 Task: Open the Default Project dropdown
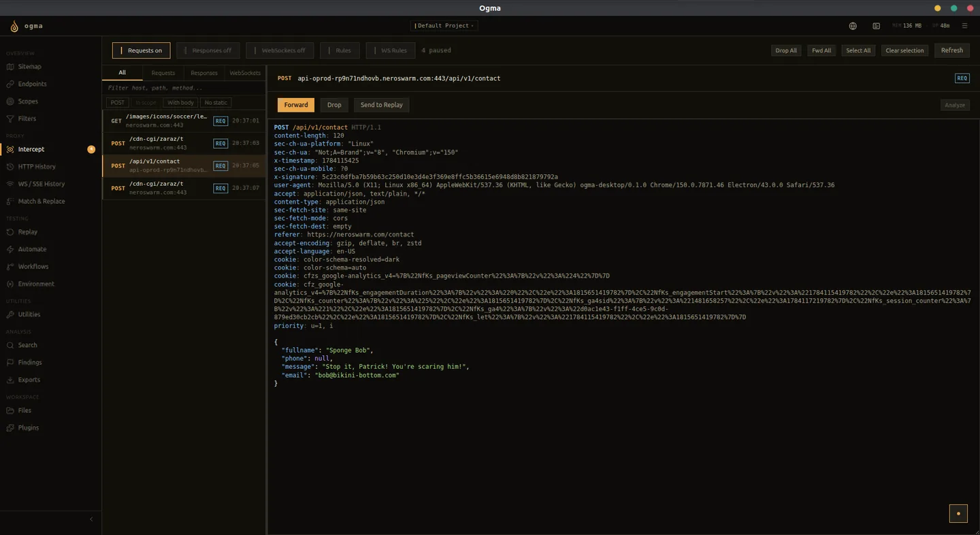click(444, 26)
